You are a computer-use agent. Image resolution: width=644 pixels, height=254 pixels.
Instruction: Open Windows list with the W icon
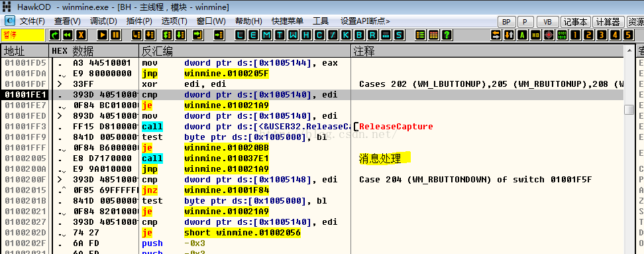click(x=294, y=35)
